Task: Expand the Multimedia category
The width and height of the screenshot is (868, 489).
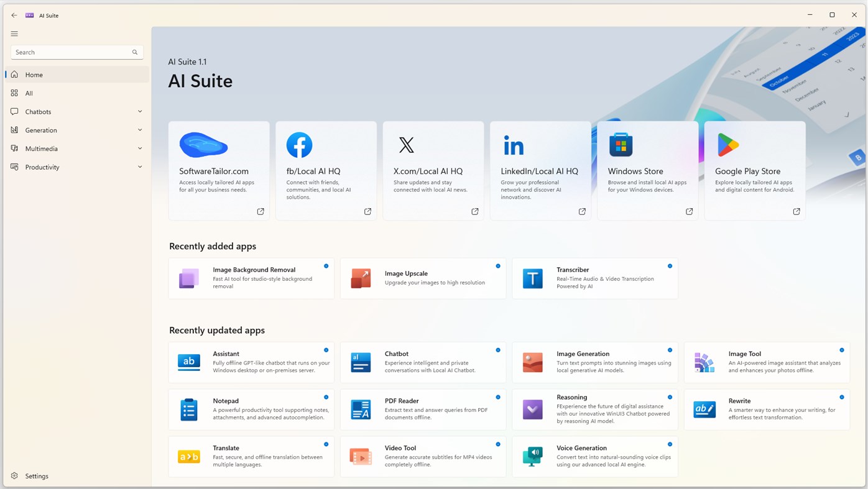Action: tap(76, 148)
